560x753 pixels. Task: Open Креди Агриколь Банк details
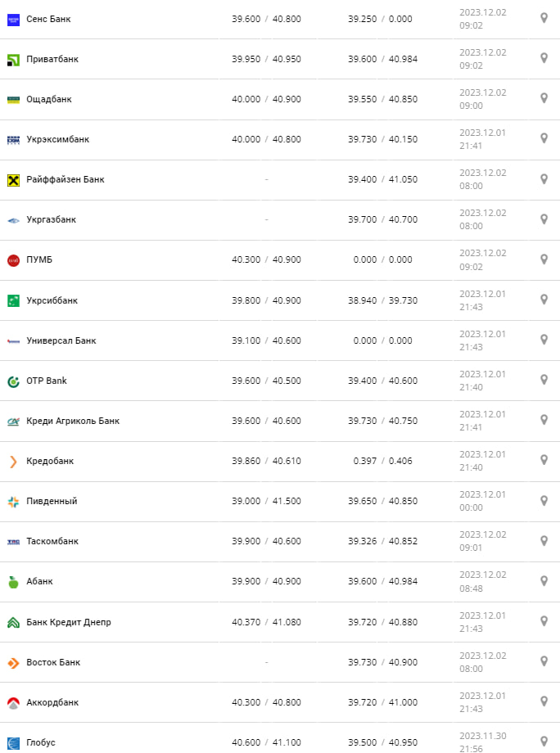pyautogui.click(x=73, y=421)
